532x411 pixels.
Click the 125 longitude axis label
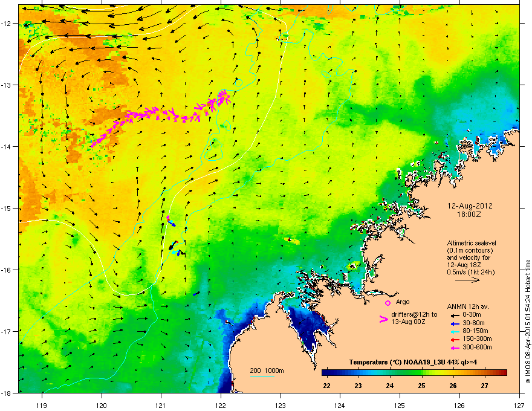coord(400,406)
